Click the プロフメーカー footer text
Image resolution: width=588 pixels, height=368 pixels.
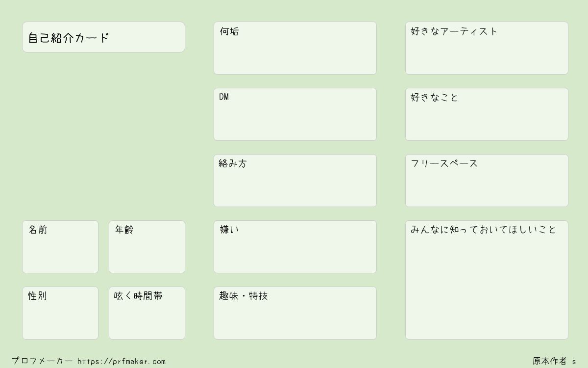pyautogui.click(x=42, y=361)
